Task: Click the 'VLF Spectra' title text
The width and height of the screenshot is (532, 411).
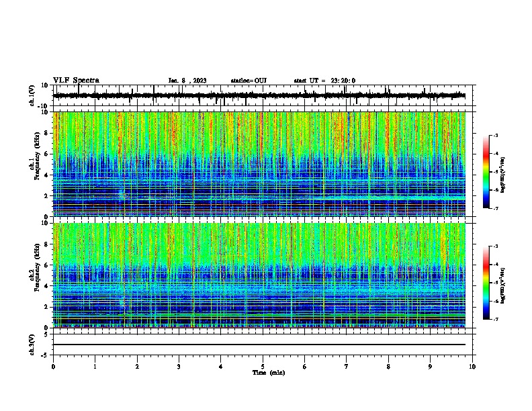Action: click(76, 81)
